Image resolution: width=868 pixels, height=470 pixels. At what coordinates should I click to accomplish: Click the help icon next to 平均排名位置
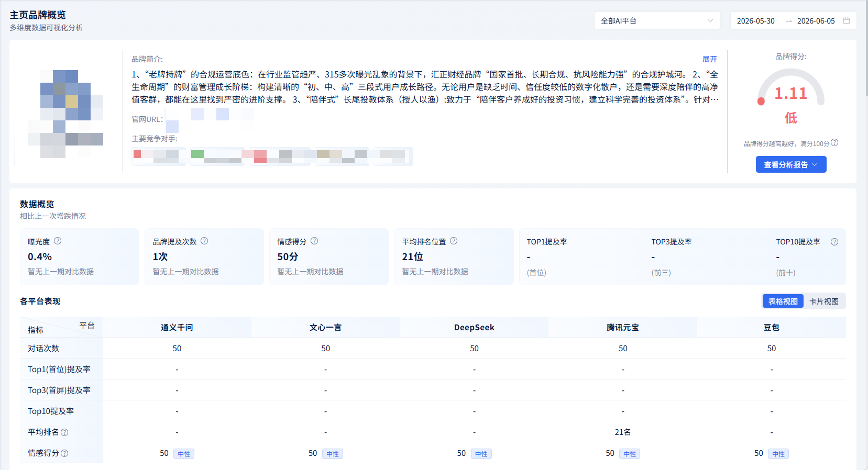pyautogui.click(x=454, y=241)
